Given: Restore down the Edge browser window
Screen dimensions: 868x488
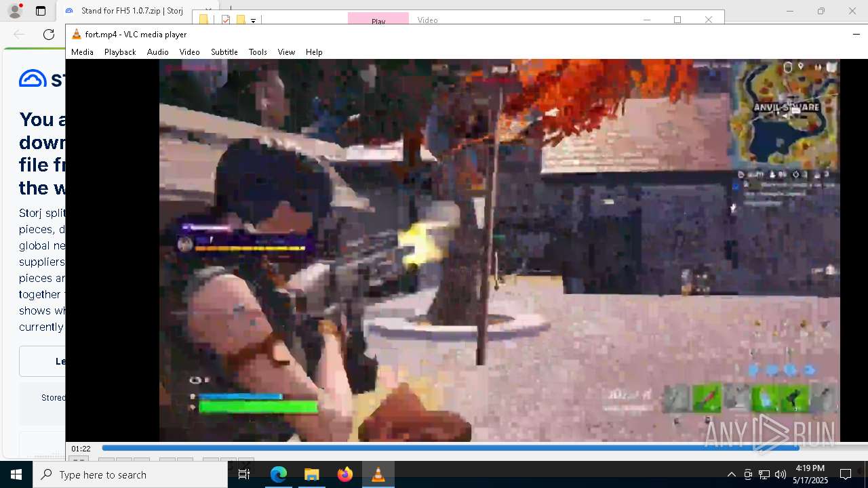Looking at the screenshot, I should pyautogui.click(x=821, y=11).
